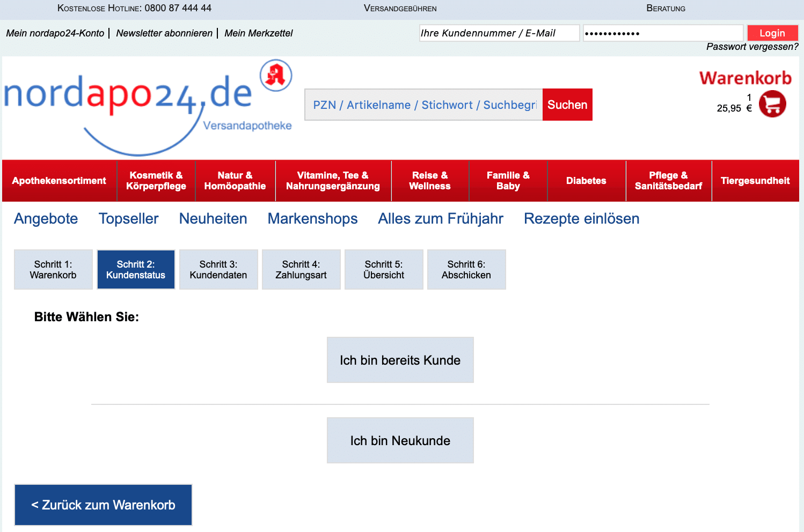
Task: Click the red pharmacy A emblem
Action: pyautogui.click(x=276, y=75)
